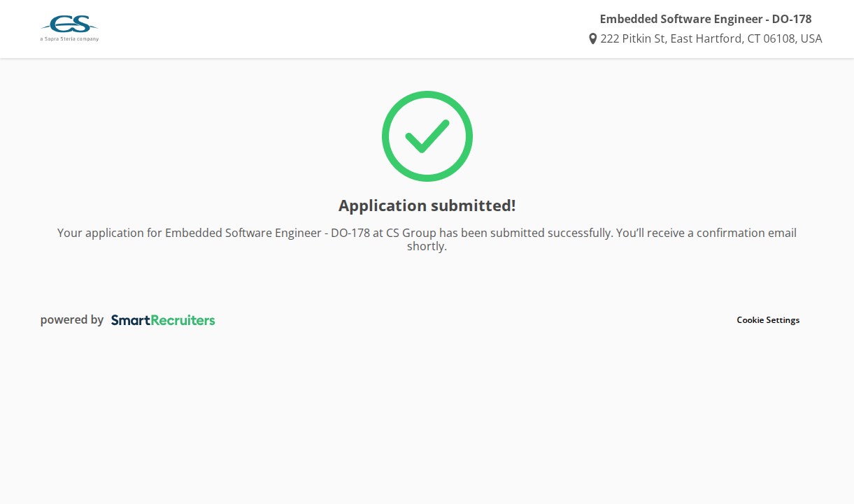This screenshot has width=854, height=504.
Task: Click the word "shortly." in the message
Action: coord(427,247)
